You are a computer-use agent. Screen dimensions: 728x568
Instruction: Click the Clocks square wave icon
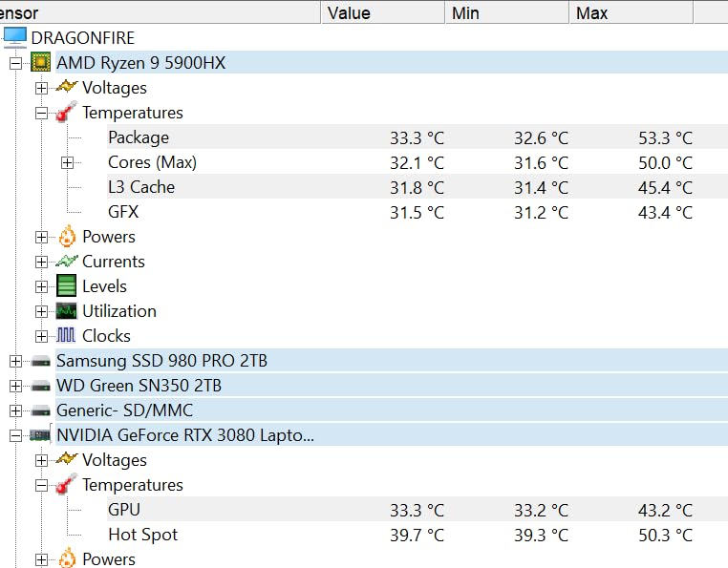(66, 335)
